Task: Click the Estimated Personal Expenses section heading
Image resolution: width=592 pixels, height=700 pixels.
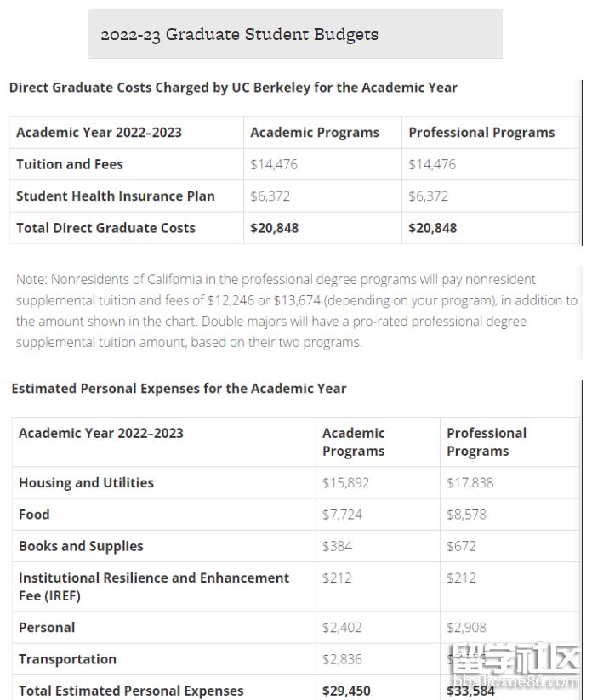Action: coord(179,389)
